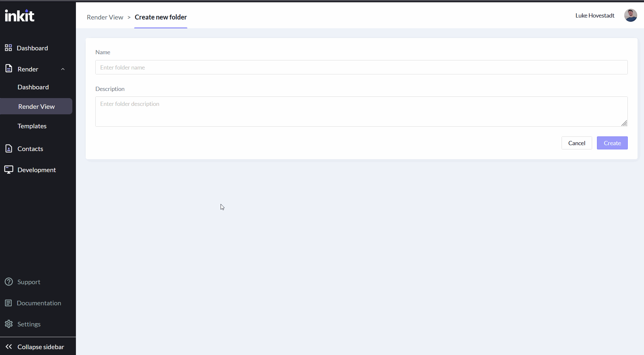The width and height of the screenshot is (644, 355).
Task: Focus the folder name input field
Action: click(x=361, y=67)
